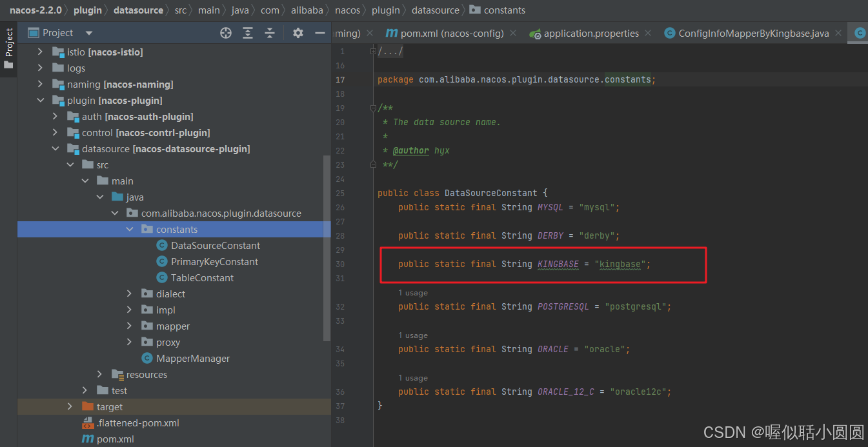Open the PrimaryKeyConstant class file
The height and width of the screenshot is (447, 868).
pyautogui.click(x=214, y=261)
